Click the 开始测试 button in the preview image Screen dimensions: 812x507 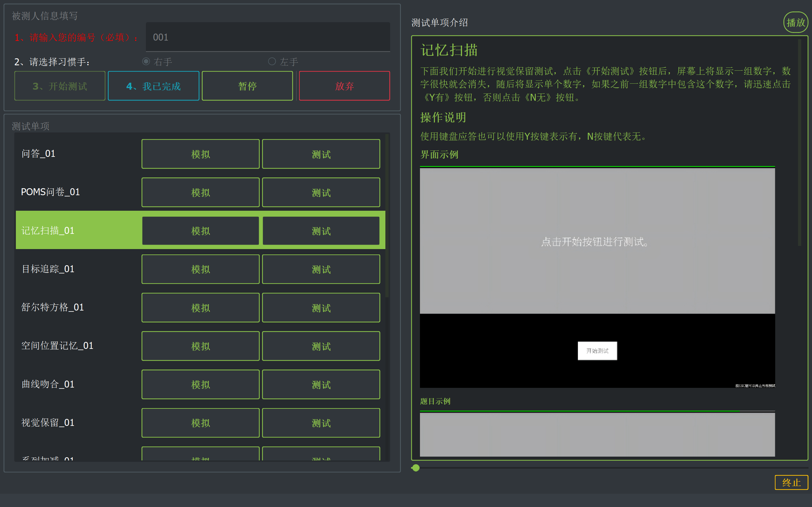tap(597, 351)
